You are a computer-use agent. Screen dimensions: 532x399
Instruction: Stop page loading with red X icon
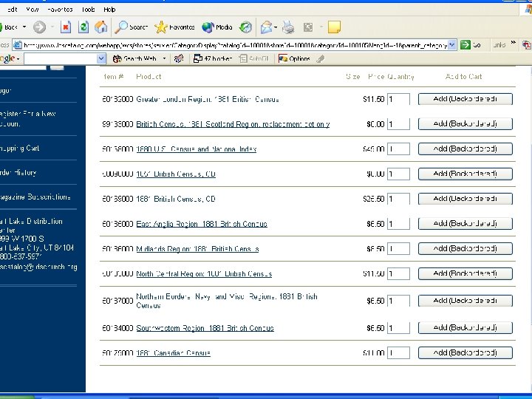pyautogui.click(x=66, y=27)
